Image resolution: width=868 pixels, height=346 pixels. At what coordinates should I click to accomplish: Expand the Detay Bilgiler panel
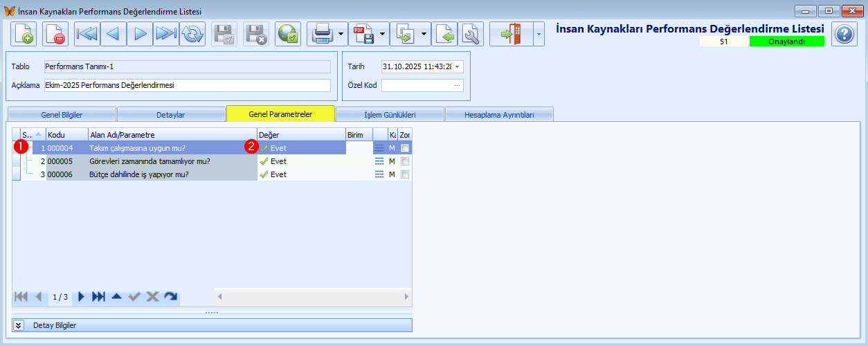click(19, 325)
